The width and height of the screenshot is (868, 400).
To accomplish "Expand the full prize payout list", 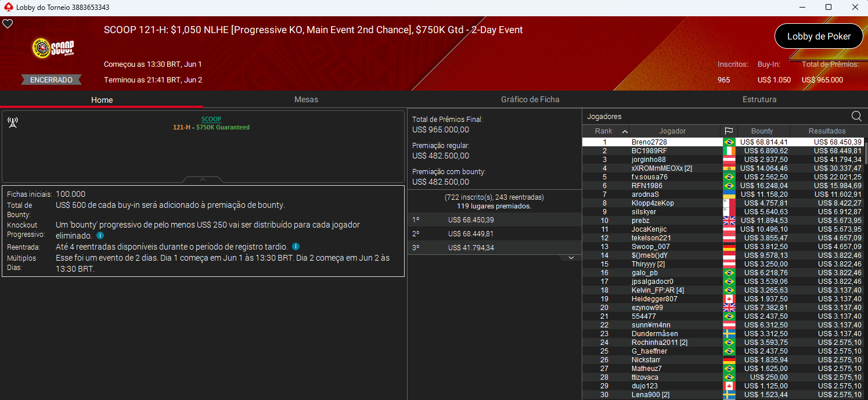I will pyautogui.click(x=571, y=257).
